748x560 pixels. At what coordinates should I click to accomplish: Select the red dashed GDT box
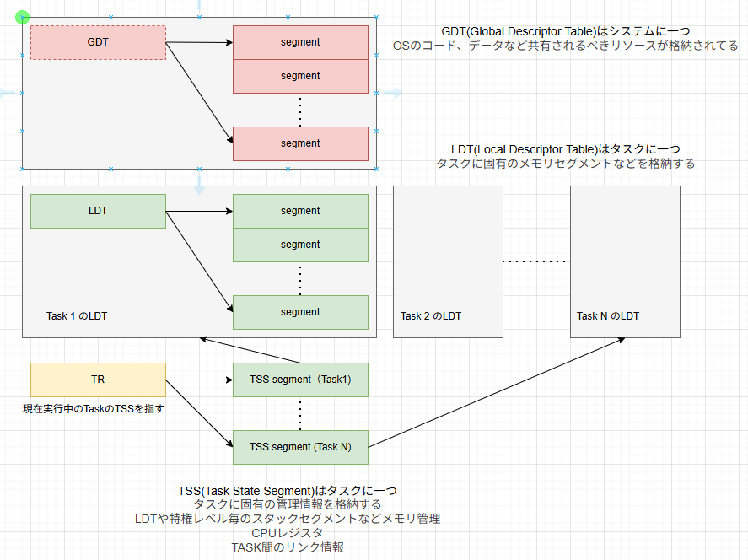98,42
